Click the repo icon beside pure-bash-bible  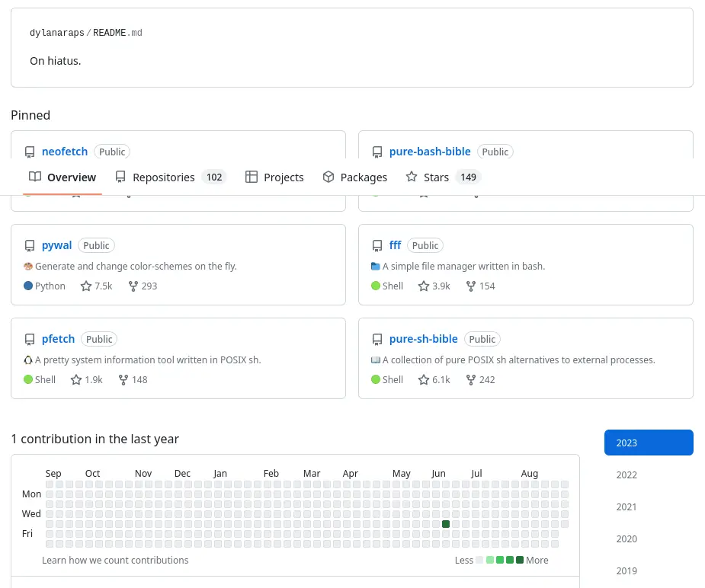tap(377, 152)
